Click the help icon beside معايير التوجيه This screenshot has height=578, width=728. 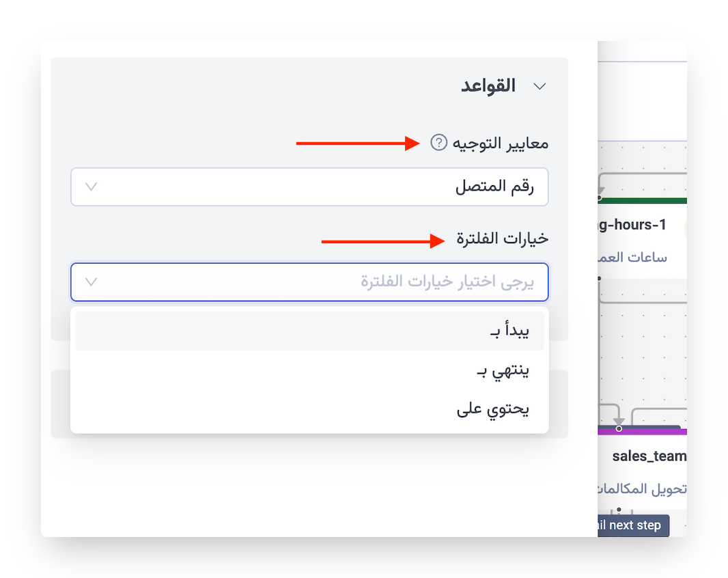[x=438, y=143]
